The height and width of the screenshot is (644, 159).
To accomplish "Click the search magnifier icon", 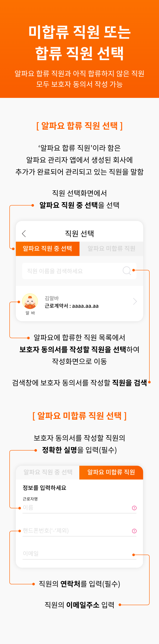I will tap(127, 271).
